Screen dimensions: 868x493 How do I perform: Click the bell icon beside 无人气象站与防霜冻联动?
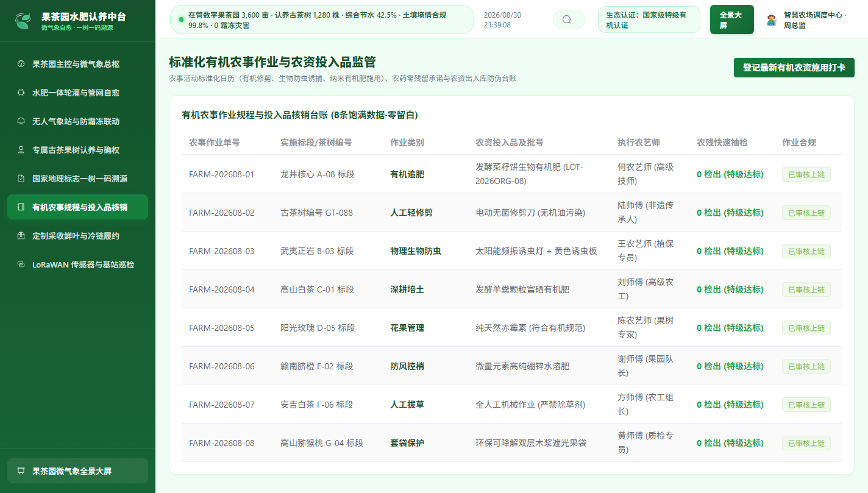(x=21, y=121)
